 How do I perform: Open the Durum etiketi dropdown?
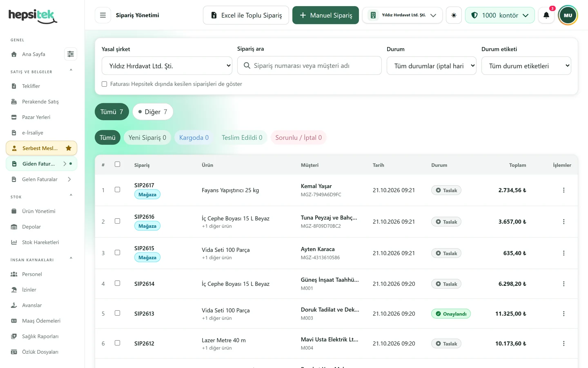coord(526,66)
